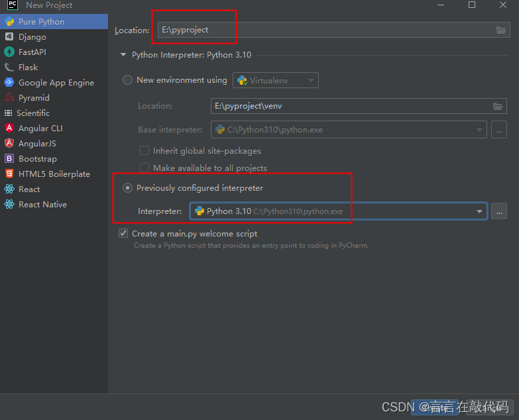Click the Angular CLI red shield icon

pos(9,128)
